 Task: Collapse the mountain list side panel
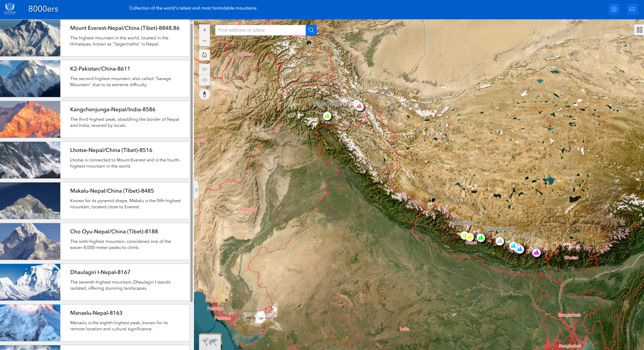pyautogui.click(x=196, y=190)
